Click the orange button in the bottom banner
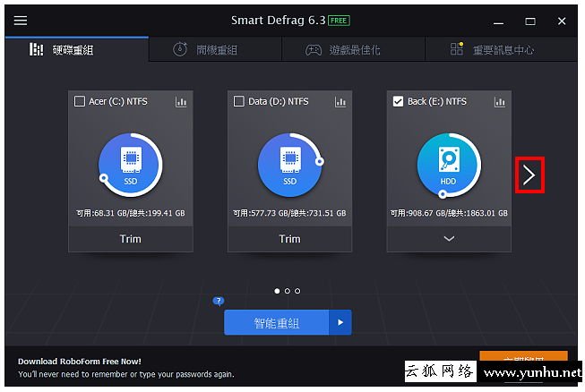Viewport: 585px width, 392px height. tap(523, 356)
